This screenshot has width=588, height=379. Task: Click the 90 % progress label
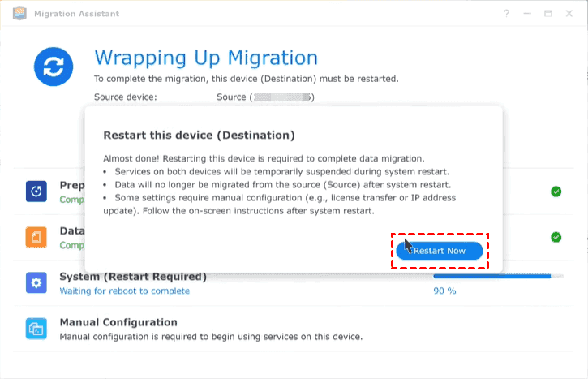[x=445, y=291]
